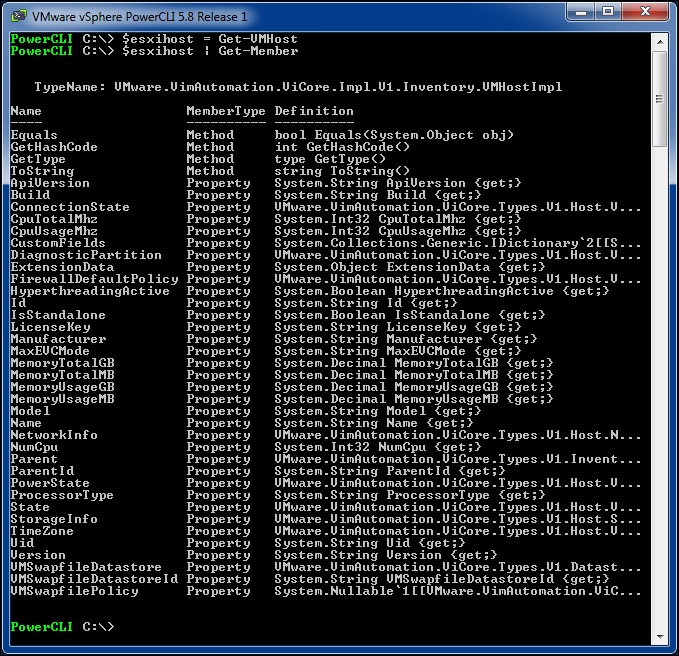Click the TypeName line with VMHostImpl
Screen dimensions: 679x656
(298, 87)
